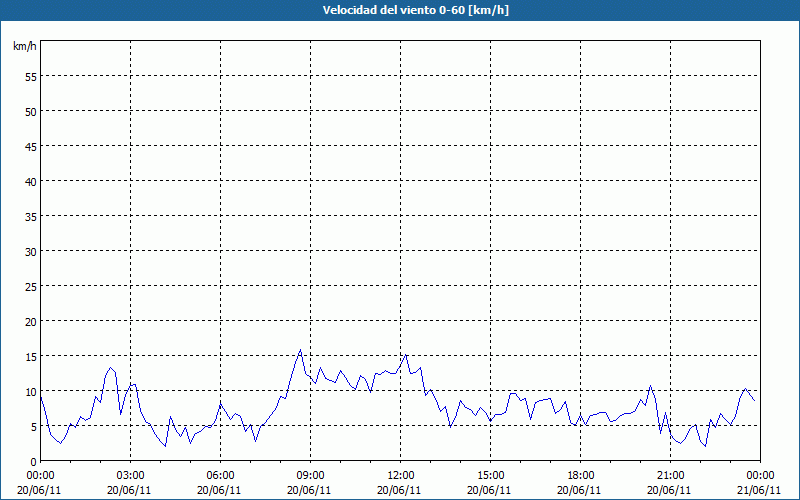Click the chart title 'Velocidad del viento 0-60 [km/h]'
This screenshot has height=500, width=800.
(x=416, y=10)
